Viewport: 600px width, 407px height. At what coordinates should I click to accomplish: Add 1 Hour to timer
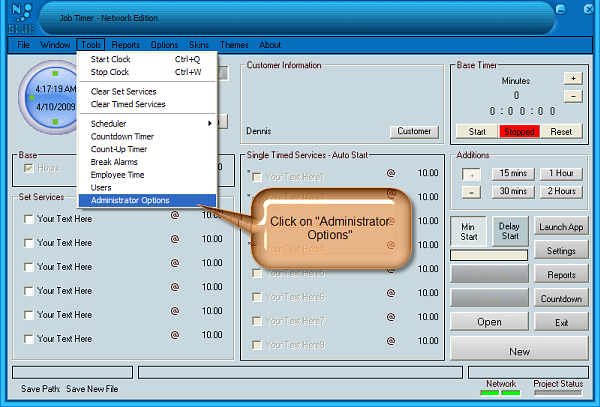coord(561,173)
